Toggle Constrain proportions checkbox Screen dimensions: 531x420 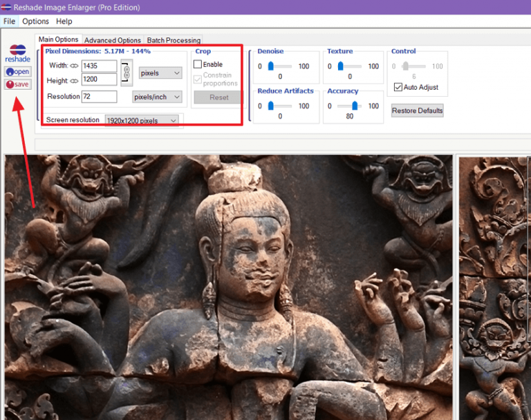[198, 79]
